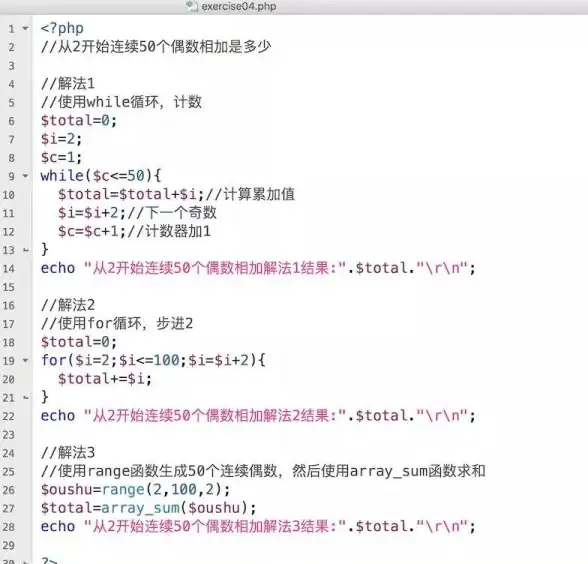The width and height of the screenshot is (588, 564).
Task: Click the echo statement for 解法3结果
Action: pos(258,526)
